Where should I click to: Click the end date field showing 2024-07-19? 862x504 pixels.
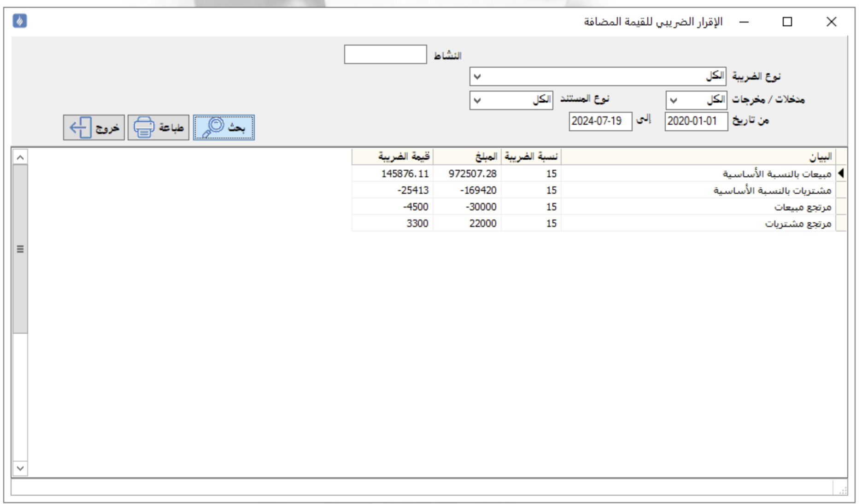coord(600,122)
